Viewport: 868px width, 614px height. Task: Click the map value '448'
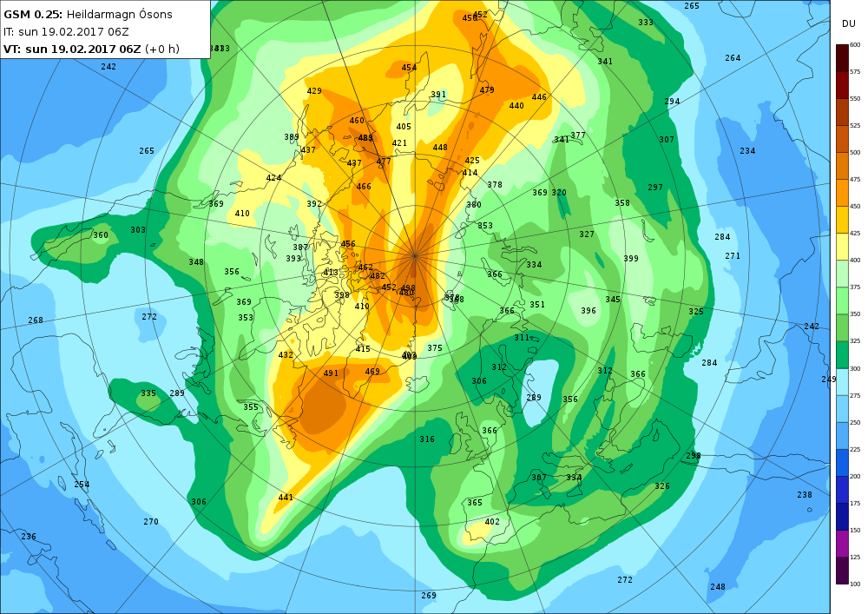(440, 148)
